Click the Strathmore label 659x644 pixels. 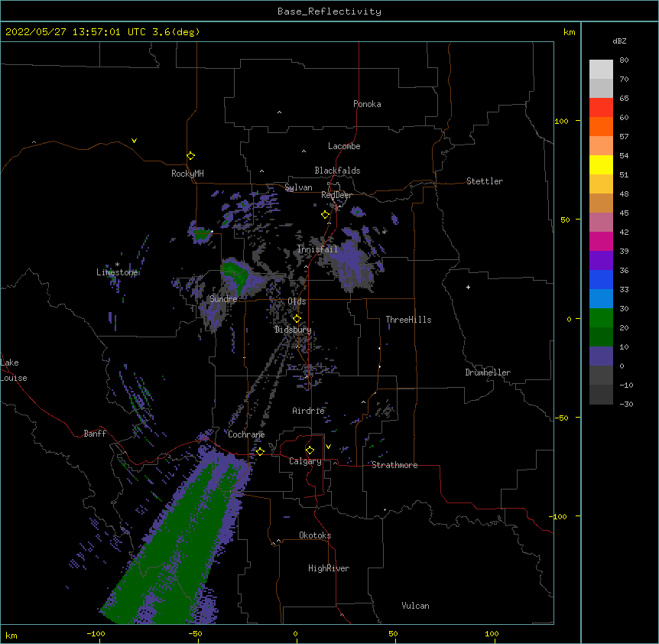[394, 465]
